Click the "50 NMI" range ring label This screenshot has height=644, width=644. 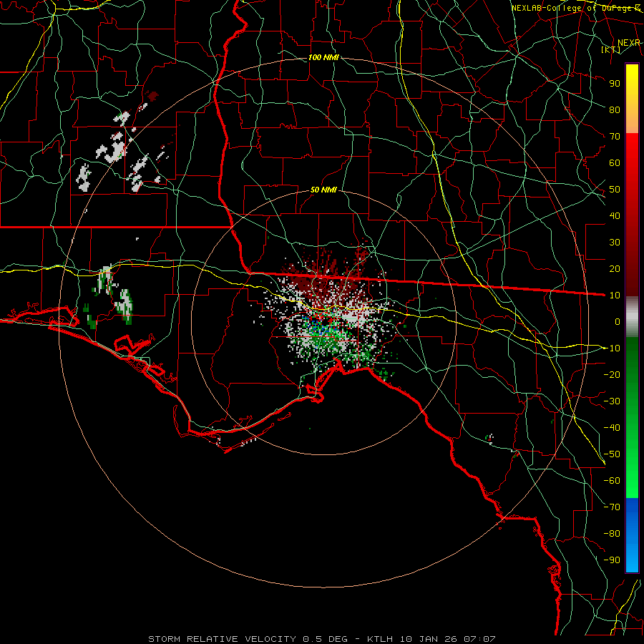(323, 190)
